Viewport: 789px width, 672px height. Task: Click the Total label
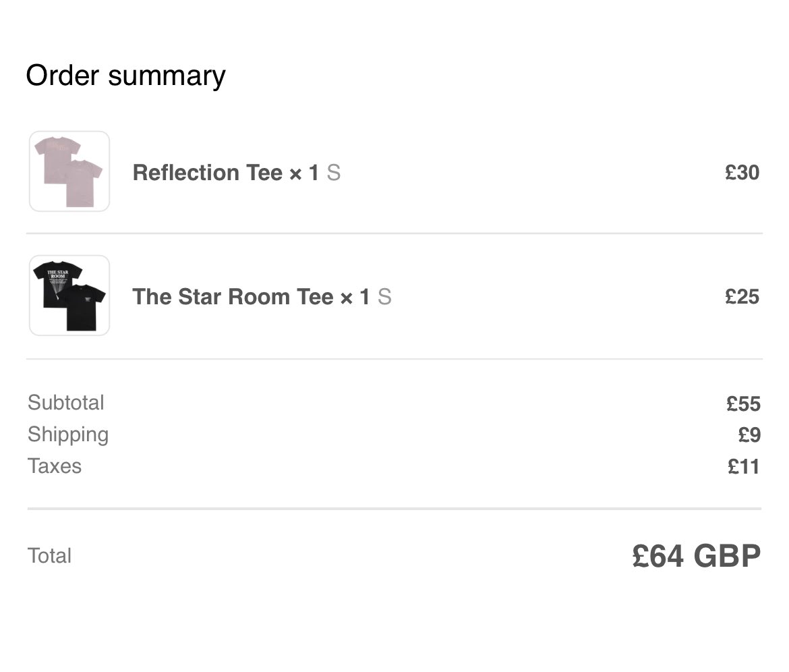coord(49,556)
